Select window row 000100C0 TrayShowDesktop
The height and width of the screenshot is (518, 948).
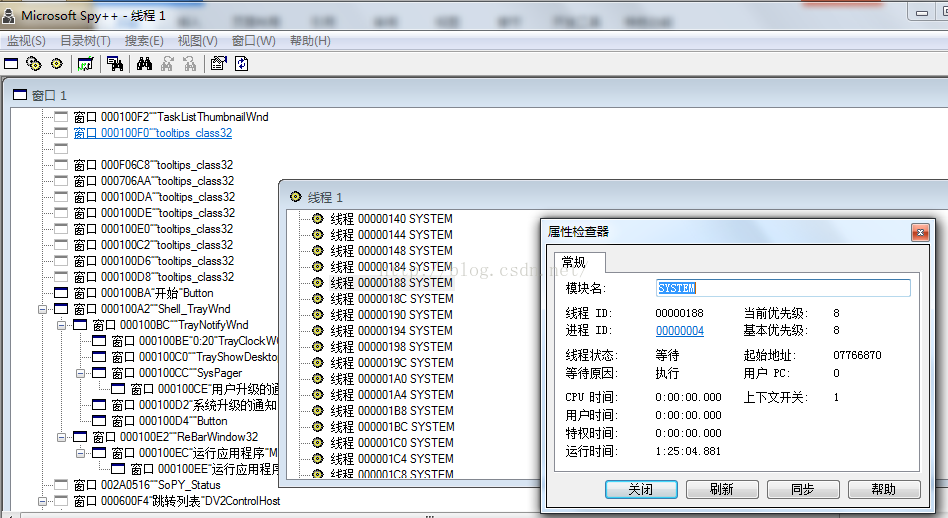coord(194,357)
